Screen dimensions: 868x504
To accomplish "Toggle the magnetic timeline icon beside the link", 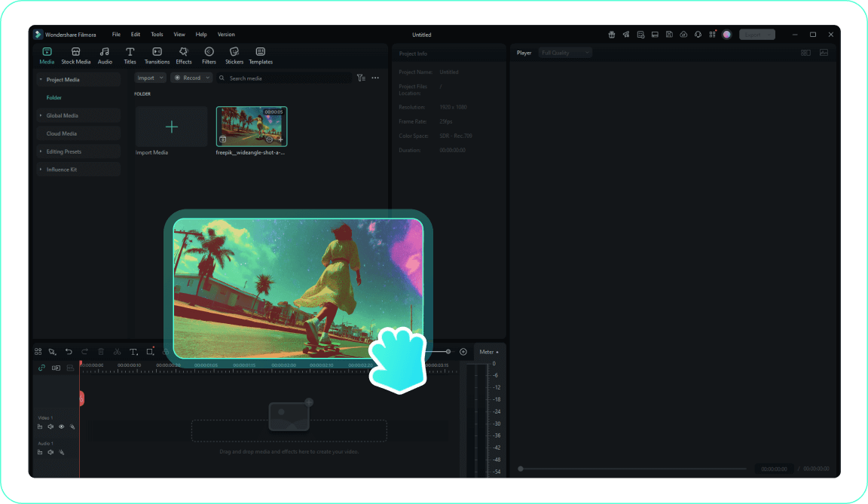I will coord(56,368).
